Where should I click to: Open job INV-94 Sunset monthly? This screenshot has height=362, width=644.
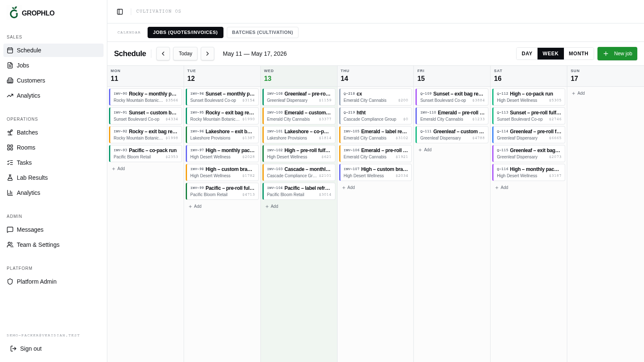222,97
